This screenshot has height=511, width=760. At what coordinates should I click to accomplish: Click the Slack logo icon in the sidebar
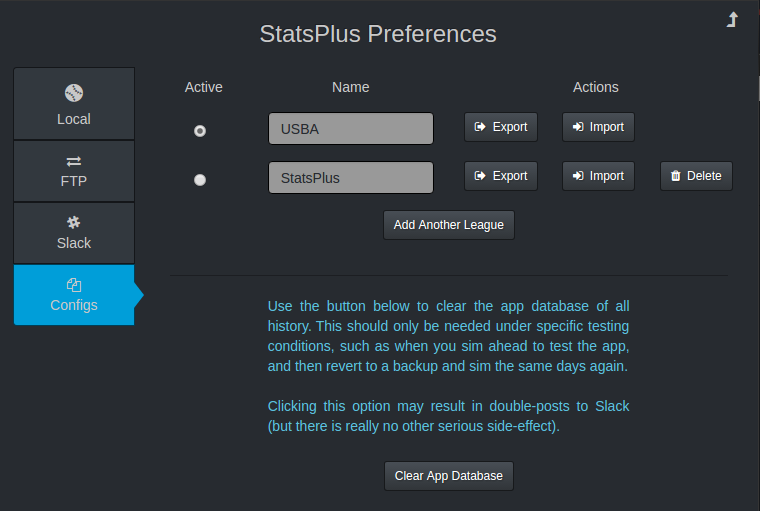pos(74,222)
